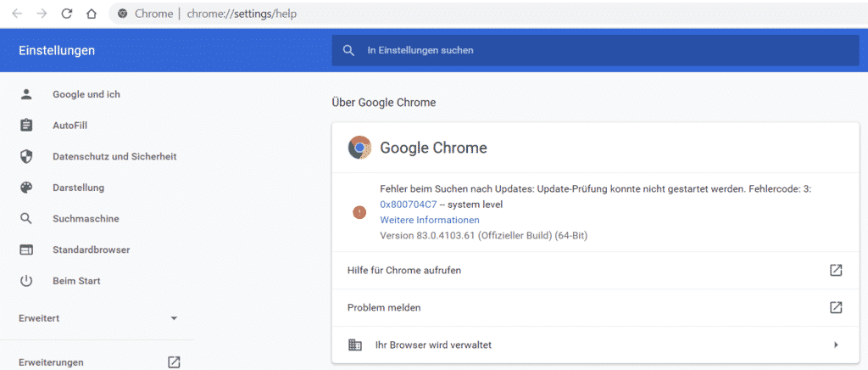Click the Google Chrome logo icon

359,148
